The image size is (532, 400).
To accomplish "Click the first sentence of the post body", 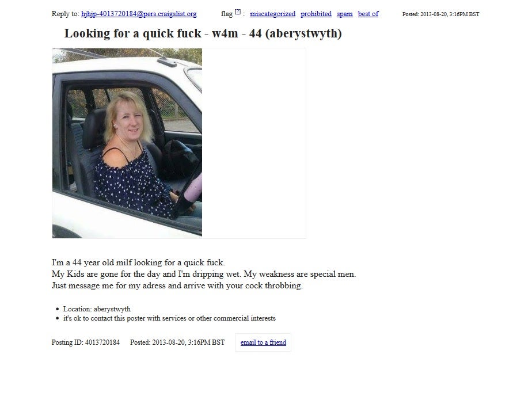I will click(138, 262).
